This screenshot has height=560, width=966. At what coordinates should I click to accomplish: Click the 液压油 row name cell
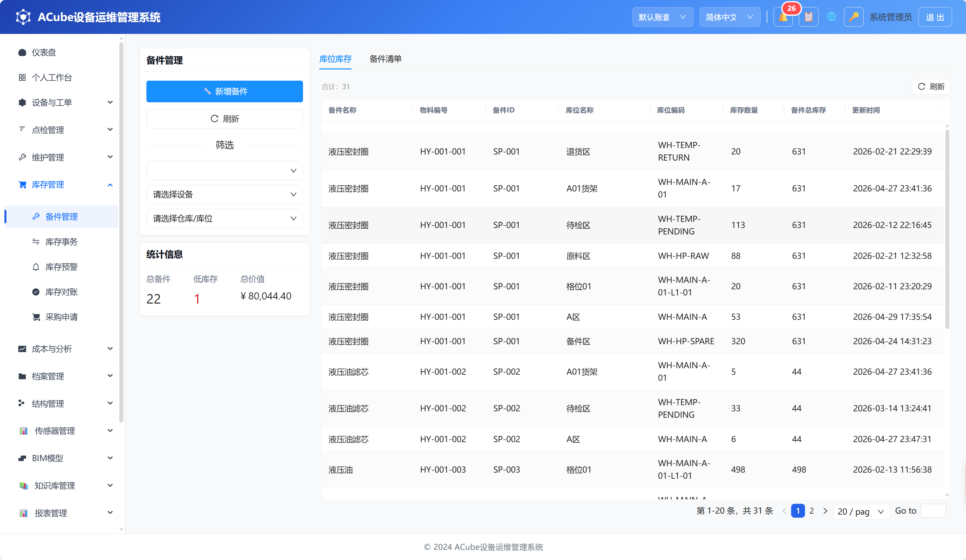click(x=340, y=470)
